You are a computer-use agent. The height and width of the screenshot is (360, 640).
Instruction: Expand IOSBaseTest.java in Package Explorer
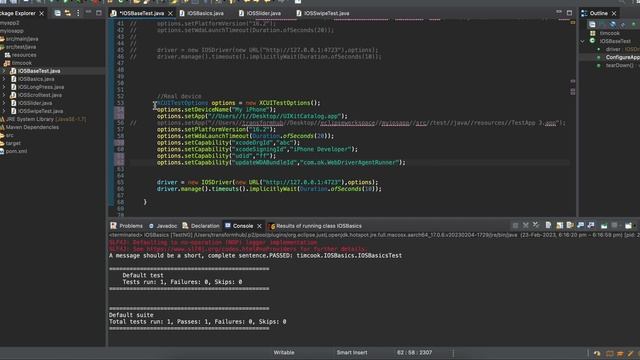pos(4,71)
